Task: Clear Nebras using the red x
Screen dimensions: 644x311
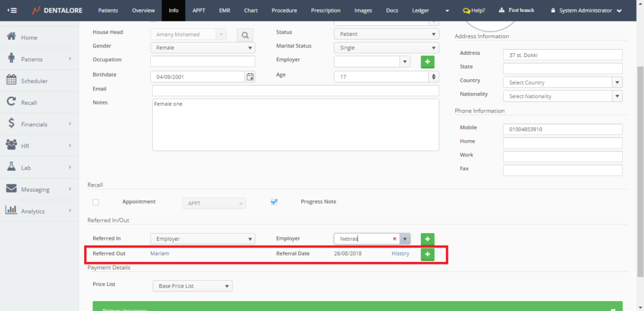Action: (x=394, y=239)
